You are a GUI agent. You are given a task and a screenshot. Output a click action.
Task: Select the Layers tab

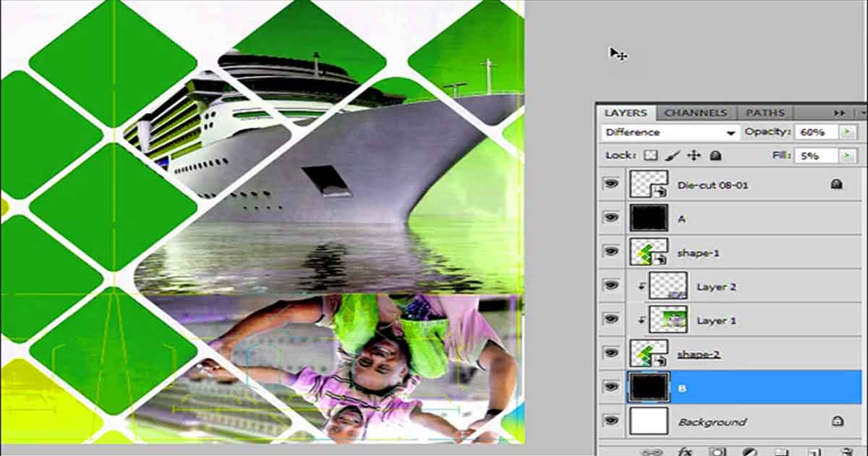[626, 113]
